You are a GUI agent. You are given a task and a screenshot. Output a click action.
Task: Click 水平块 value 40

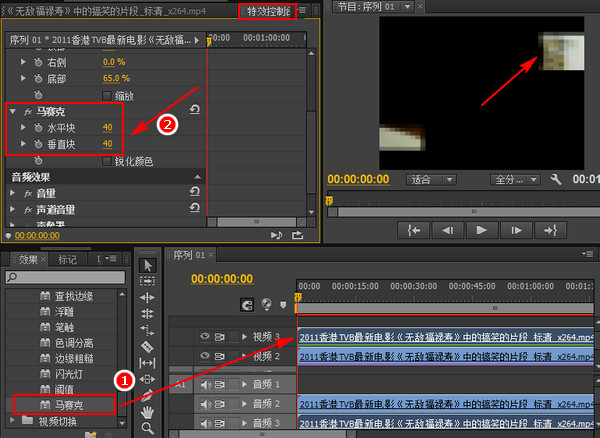point(108,127)
